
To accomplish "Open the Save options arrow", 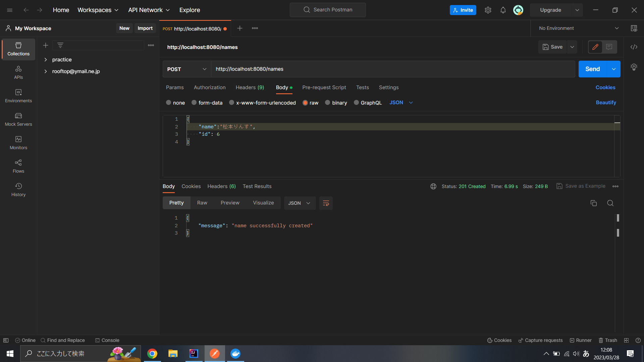I will 572,47.
